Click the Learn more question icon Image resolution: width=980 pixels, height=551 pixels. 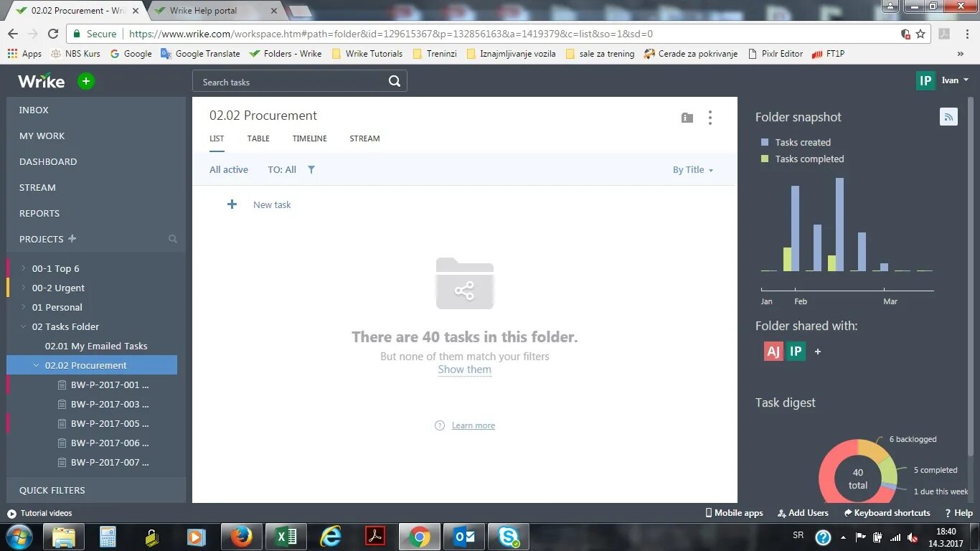click(x=440, y=425)
